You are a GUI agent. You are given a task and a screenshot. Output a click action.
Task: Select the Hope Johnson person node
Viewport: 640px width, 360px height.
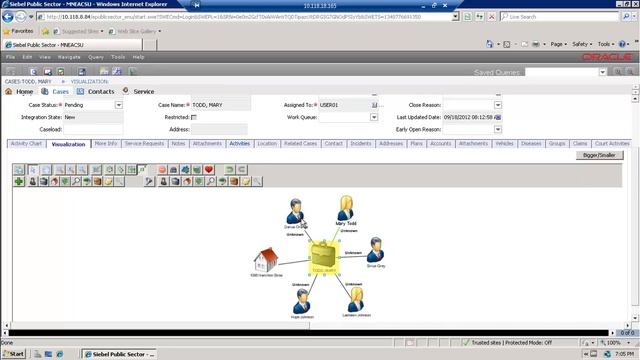click(302, 301)
